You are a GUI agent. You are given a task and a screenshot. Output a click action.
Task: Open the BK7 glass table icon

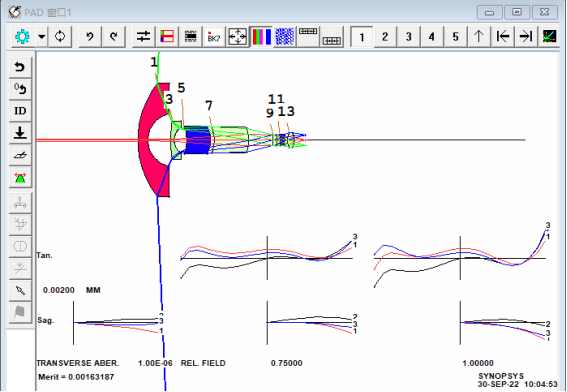[x=214, y=37]
